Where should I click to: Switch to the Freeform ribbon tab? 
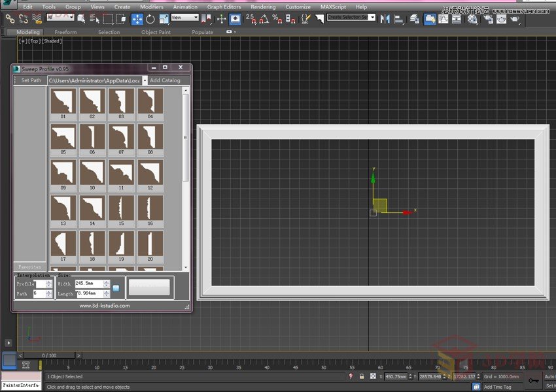click(x=65, y=32)
